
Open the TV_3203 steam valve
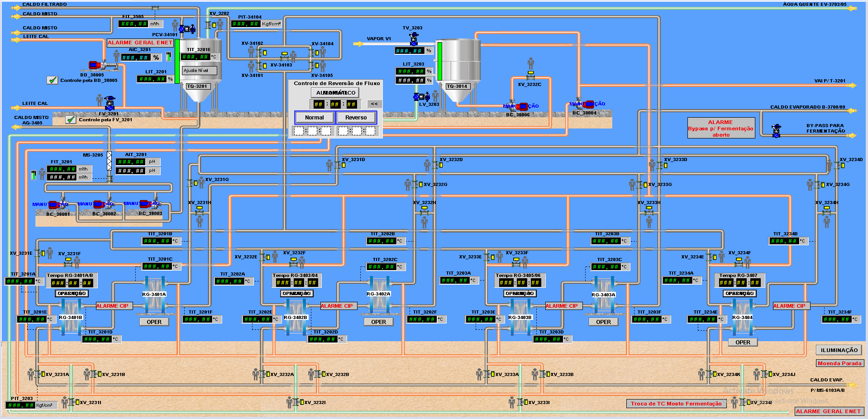tap(414, 39)
